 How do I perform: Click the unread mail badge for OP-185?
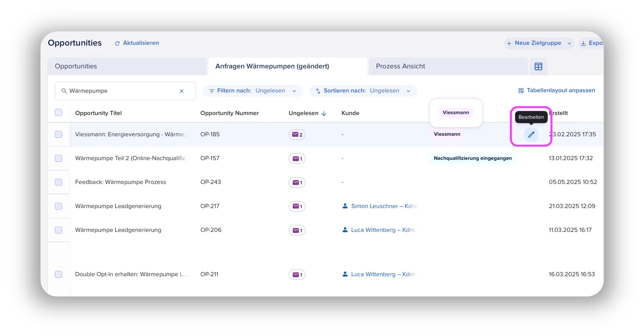click(x=297, y=135)
